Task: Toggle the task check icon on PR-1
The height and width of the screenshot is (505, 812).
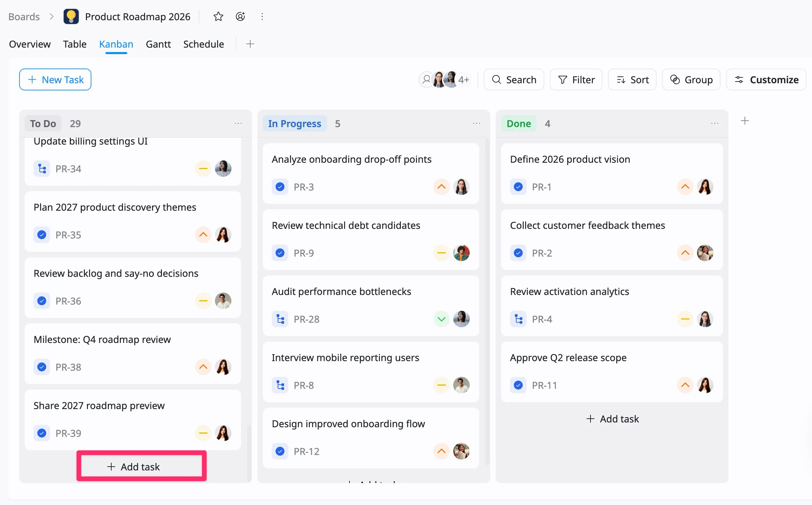Action: point(518,187)
